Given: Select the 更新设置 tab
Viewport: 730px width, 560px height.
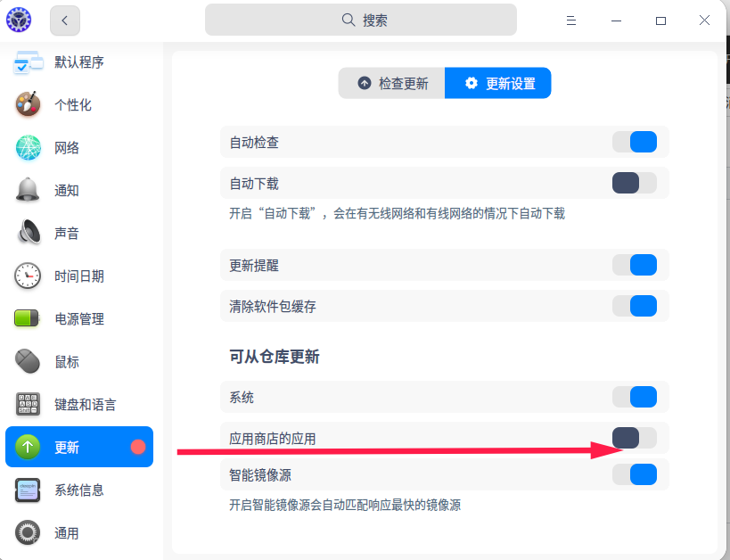Looking at the screenshot, I should pos(499,84).
